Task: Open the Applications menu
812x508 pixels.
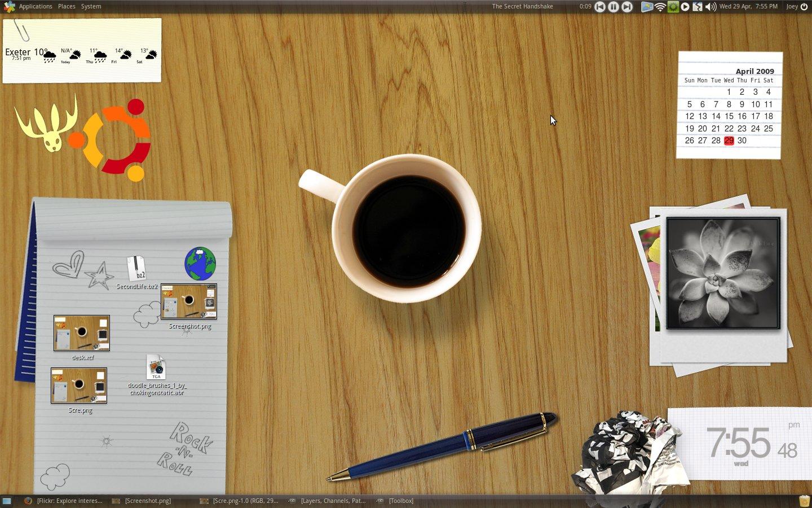Action: click(36, 6)
